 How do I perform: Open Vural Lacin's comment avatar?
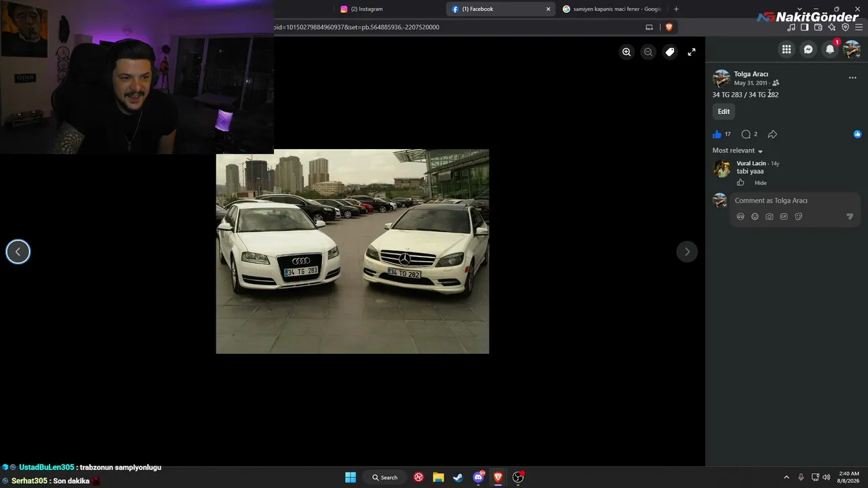point(722,168)
